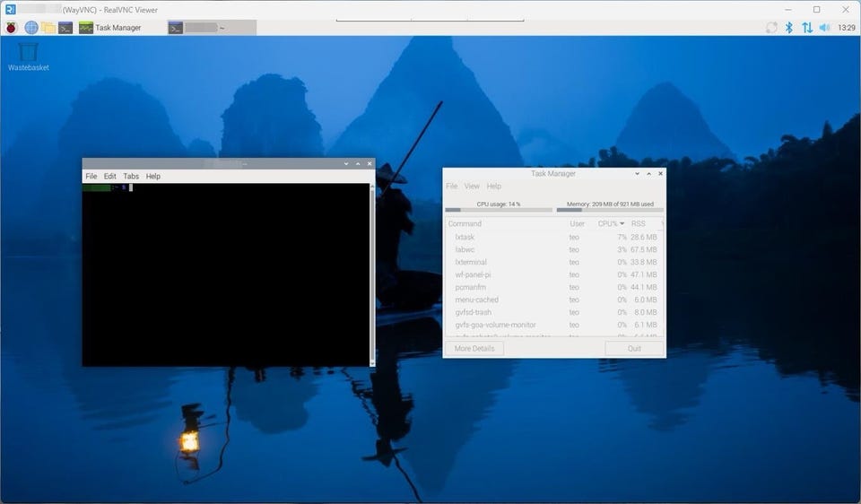The height and width of the screenshot is (504, 861).
Task: Sort processes by Command column header
Action: [465, 223]
